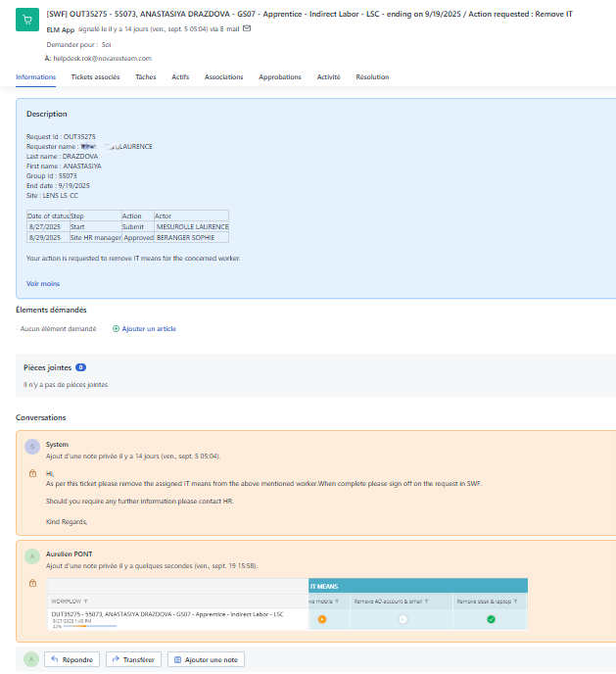Click the lock icon on Aurelien PONT's note
Viewport: 616px width, 674px height.
32,583
